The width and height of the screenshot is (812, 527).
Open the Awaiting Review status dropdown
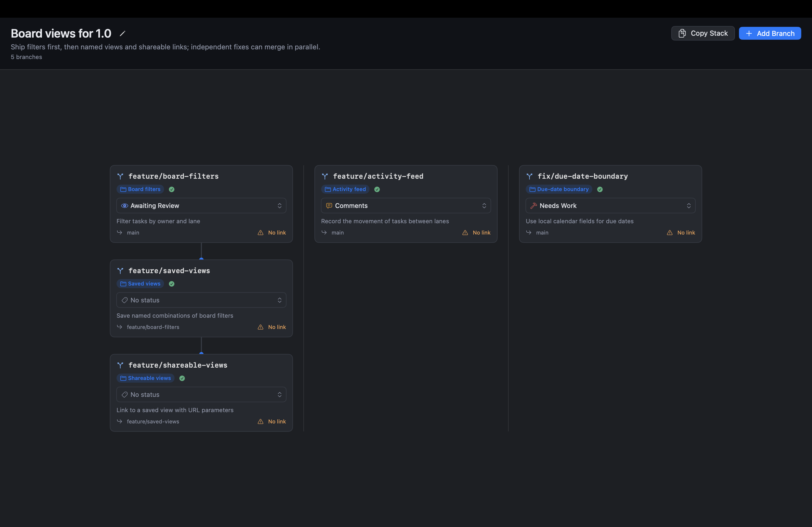pos(201,206)
